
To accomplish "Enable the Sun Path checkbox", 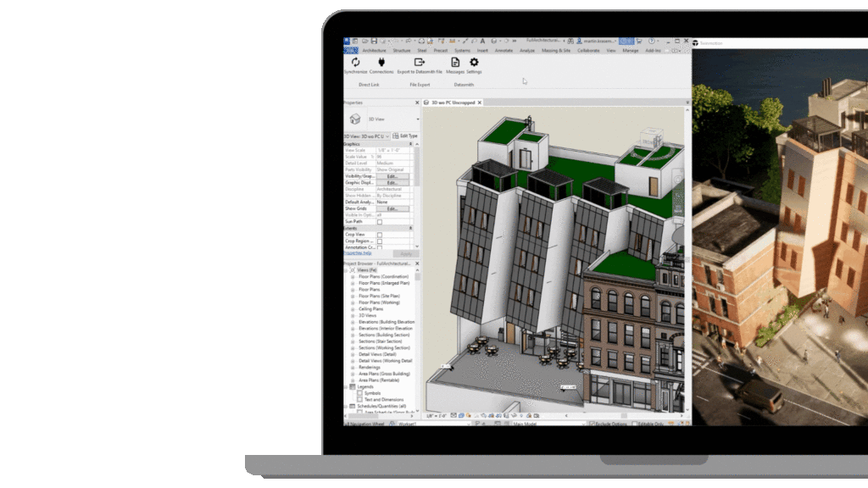I will 379,221.
